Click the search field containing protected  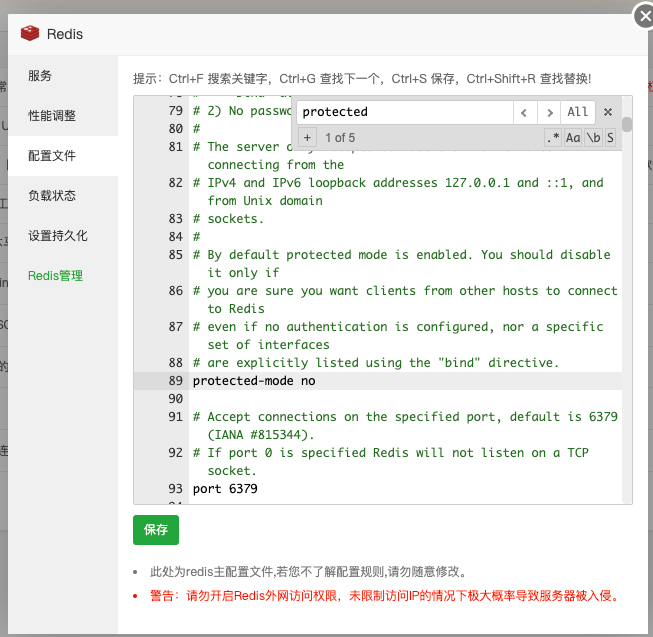(x=404, y=112)
